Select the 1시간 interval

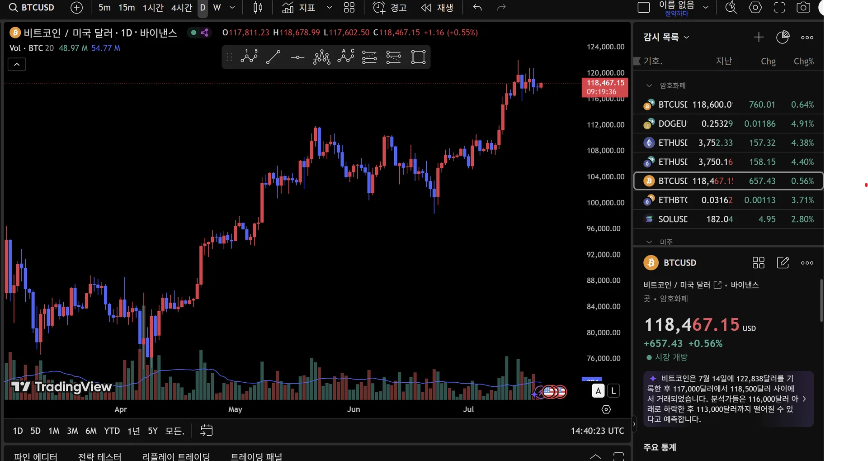(x=153, y=8)
